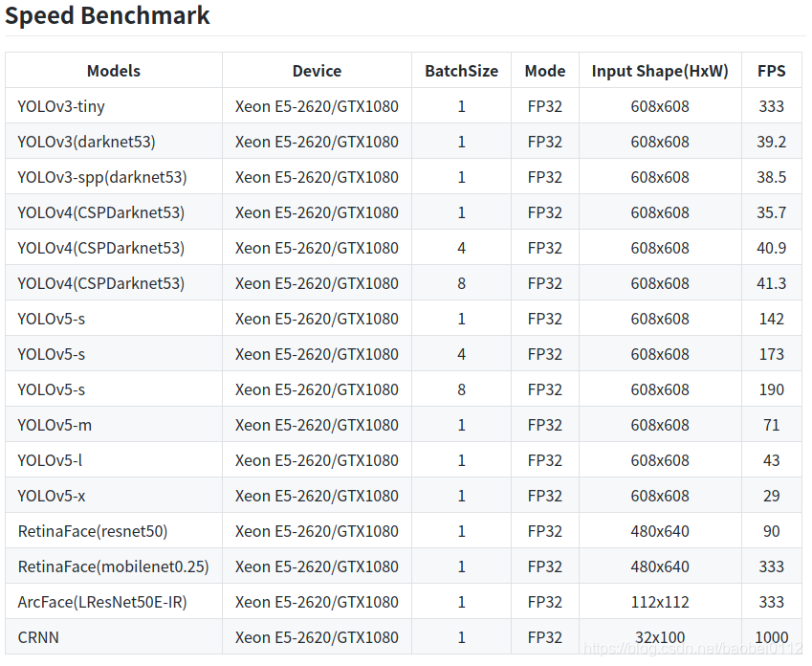Viewport: 812px width, 666px height.
Task: Click the 1000 FPS value
Action: [x=771, y=637]
